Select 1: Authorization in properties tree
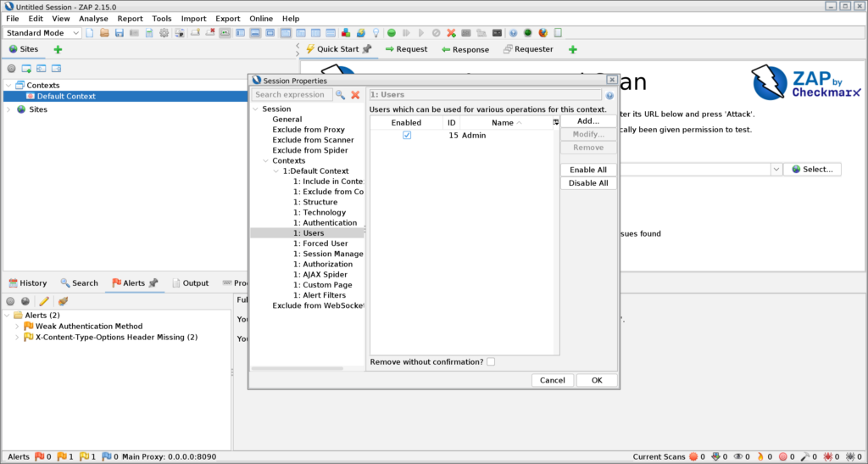Viewport: 868px width, 464px height. (x=323, y=264)
